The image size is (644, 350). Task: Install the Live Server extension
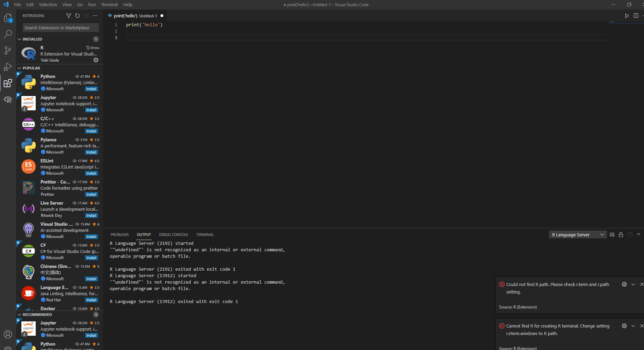[x=91, y=216]
